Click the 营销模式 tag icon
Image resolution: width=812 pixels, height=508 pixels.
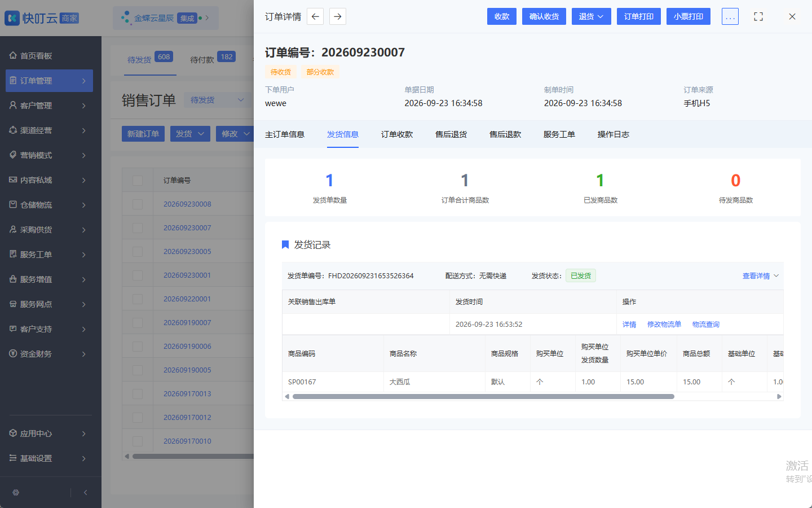[x=13, y=155]
